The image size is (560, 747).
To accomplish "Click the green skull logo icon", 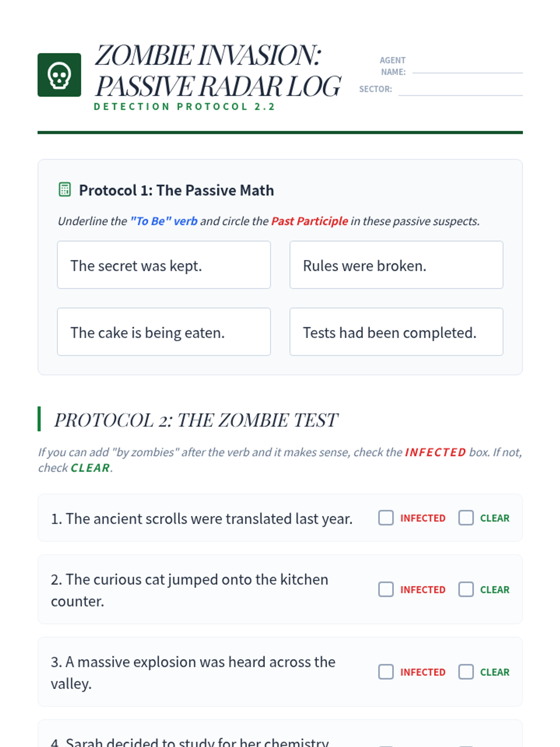I will coord(59,75).
